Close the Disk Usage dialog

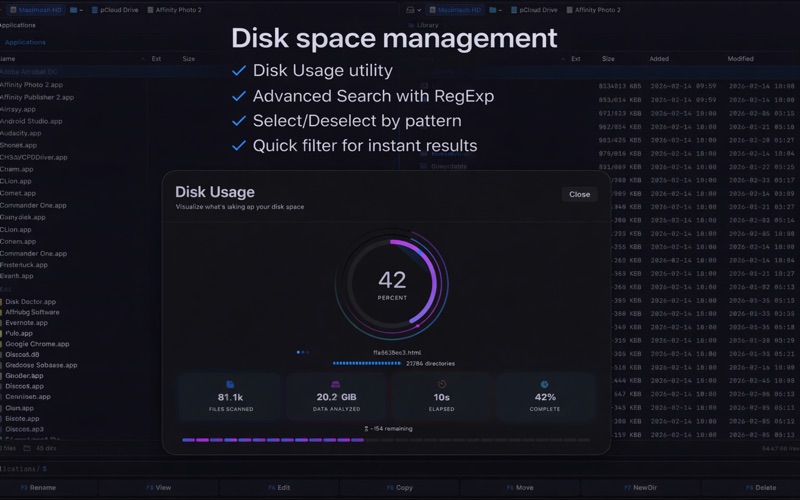point(580,194)
